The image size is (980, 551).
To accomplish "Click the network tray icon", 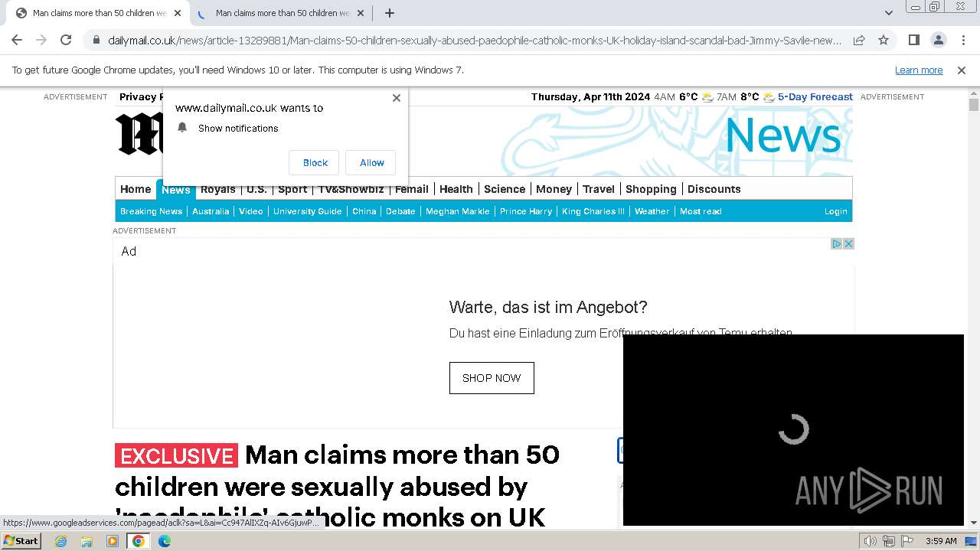I will click(889, 541).
